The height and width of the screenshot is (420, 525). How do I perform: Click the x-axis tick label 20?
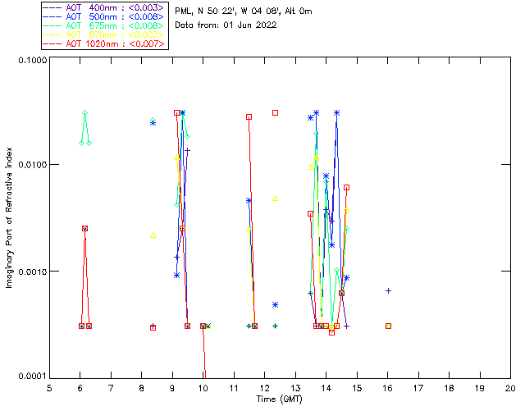click(510, 388)
